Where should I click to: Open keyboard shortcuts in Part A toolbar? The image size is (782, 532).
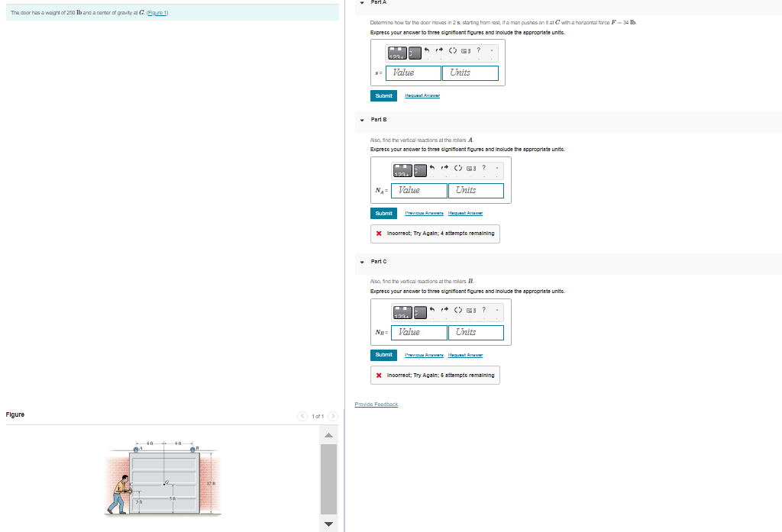[x=466, y=50]
